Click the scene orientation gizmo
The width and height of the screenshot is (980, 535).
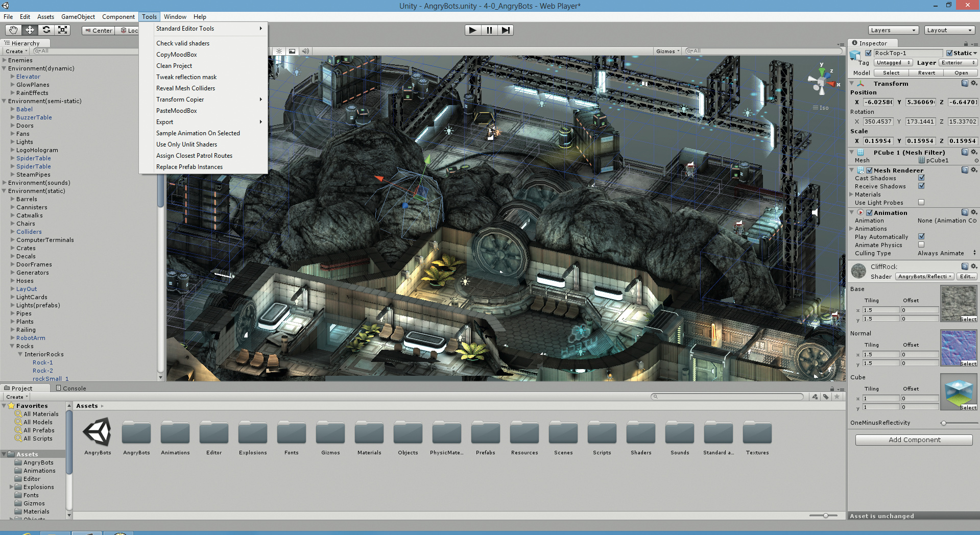click(x=822, y=81)
